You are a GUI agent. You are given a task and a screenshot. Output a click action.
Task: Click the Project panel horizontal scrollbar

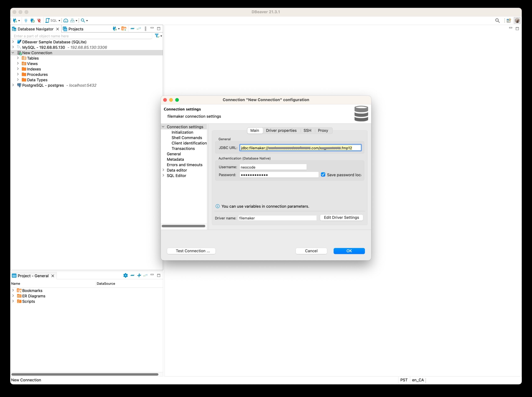click(85, 374)
